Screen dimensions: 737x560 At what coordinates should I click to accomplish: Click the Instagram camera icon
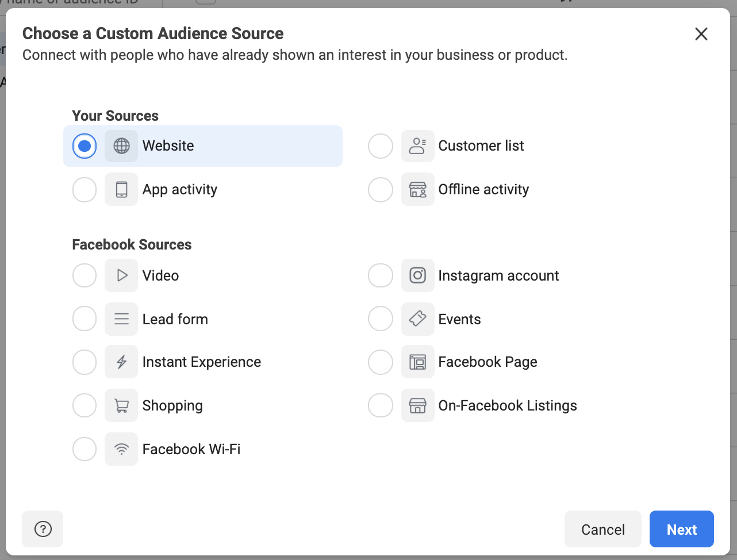(418, 275)
